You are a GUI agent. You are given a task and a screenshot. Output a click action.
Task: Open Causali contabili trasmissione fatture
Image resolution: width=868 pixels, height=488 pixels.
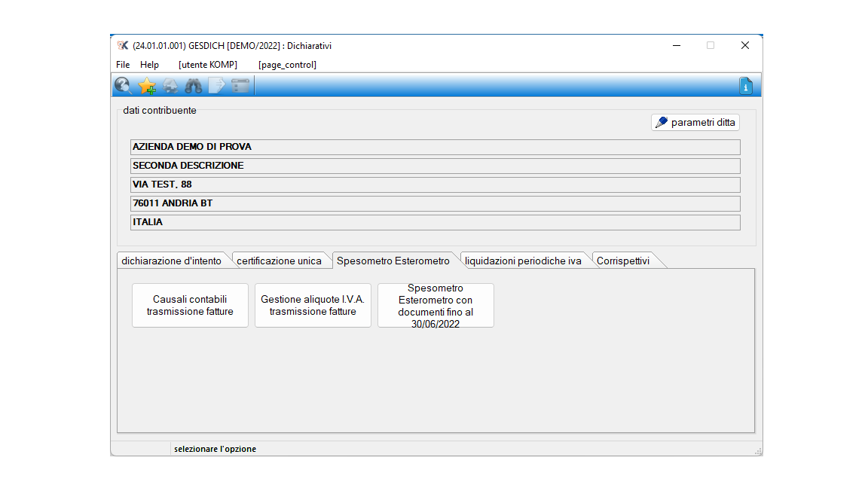[x=190, y=306]
